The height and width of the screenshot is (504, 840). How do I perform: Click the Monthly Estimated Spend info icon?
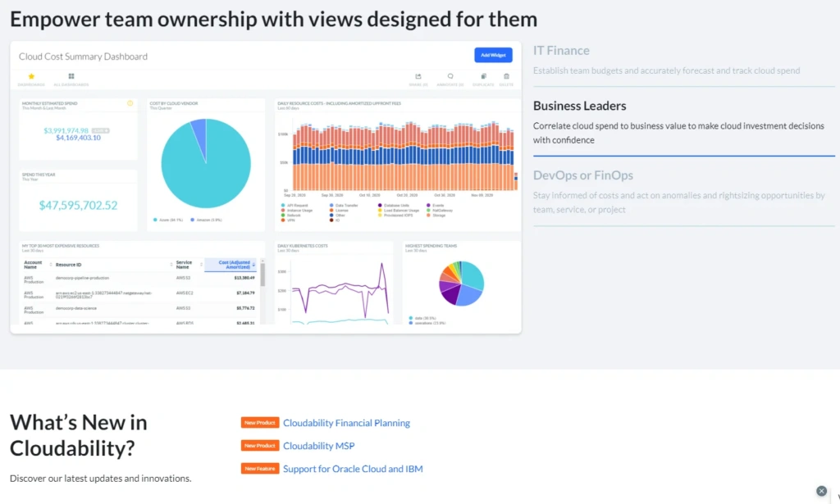130,103
